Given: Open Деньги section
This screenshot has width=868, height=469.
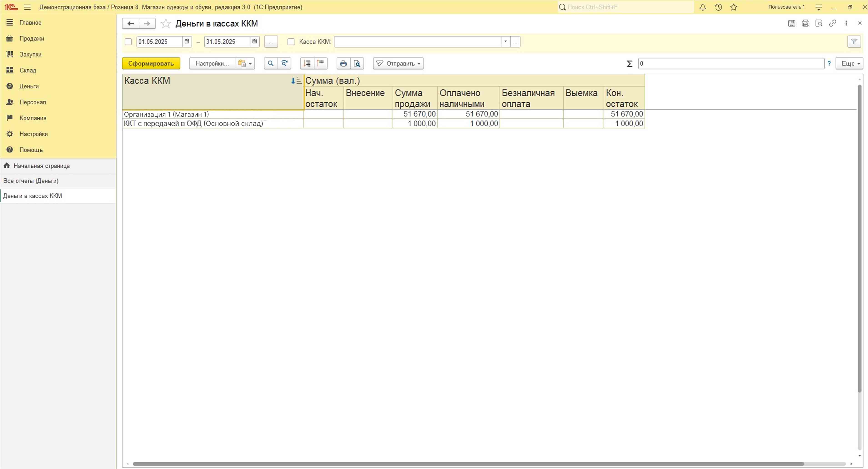Looking at the screenshot, I should pos(58,86).
